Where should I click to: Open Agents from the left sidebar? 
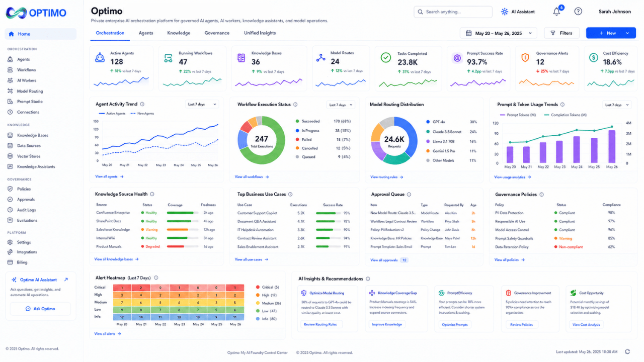pyautogui.click(x=23, y=59)
